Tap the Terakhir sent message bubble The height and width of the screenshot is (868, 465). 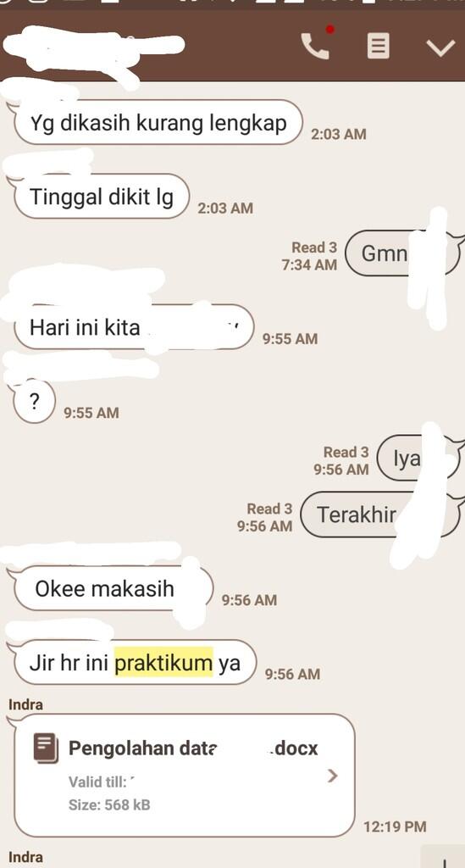click(x=380, y=515)
